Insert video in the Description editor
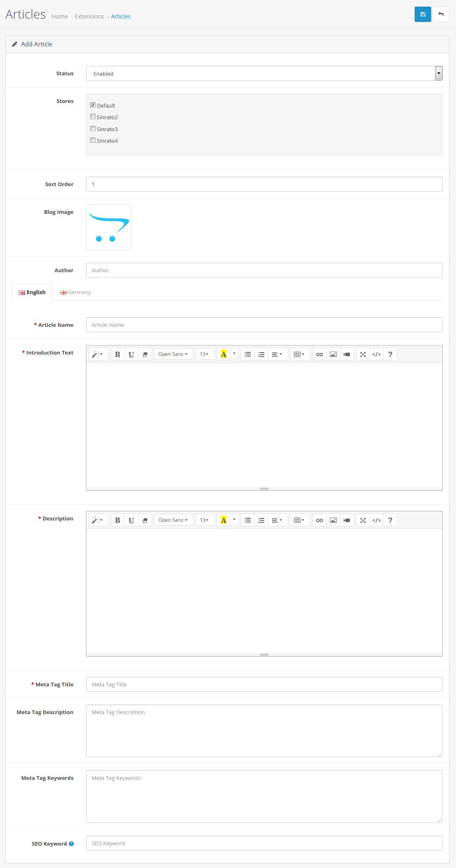 [x=347, y=520]
